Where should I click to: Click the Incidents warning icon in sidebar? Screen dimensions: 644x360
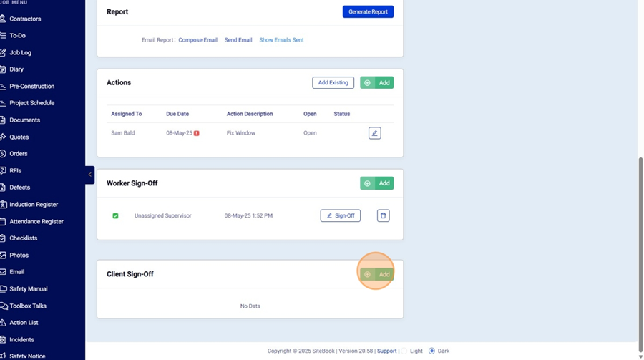click(3, 339)
